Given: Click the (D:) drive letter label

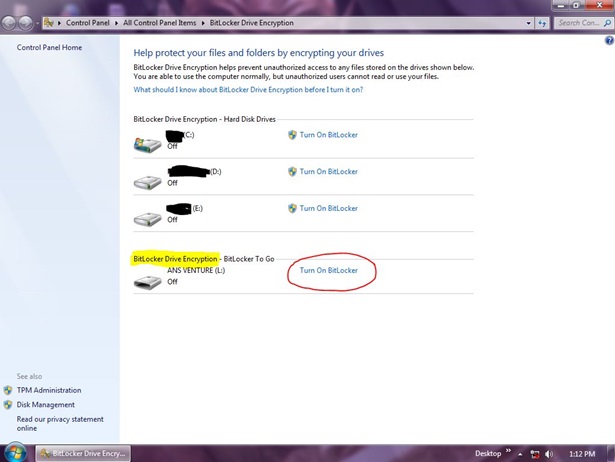Looking at the screenshot, I should (x=216, y=171).
